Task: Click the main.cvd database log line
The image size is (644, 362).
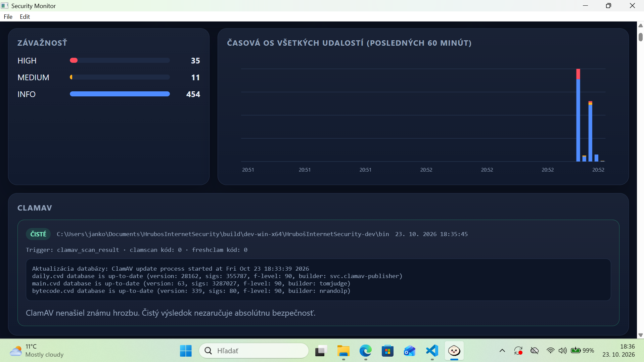Action: pyautogui.click(x=191, y=283)
